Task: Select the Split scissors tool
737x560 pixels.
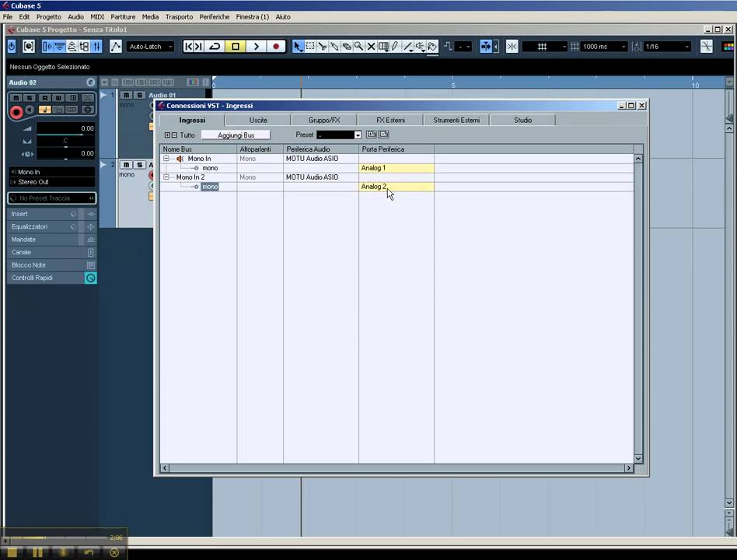Action: [323, 46]
